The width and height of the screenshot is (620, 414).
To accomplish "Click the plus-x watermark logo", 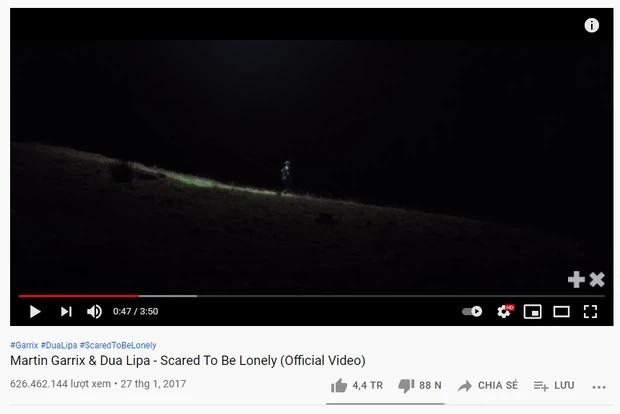I will click(x=586, y=280).
